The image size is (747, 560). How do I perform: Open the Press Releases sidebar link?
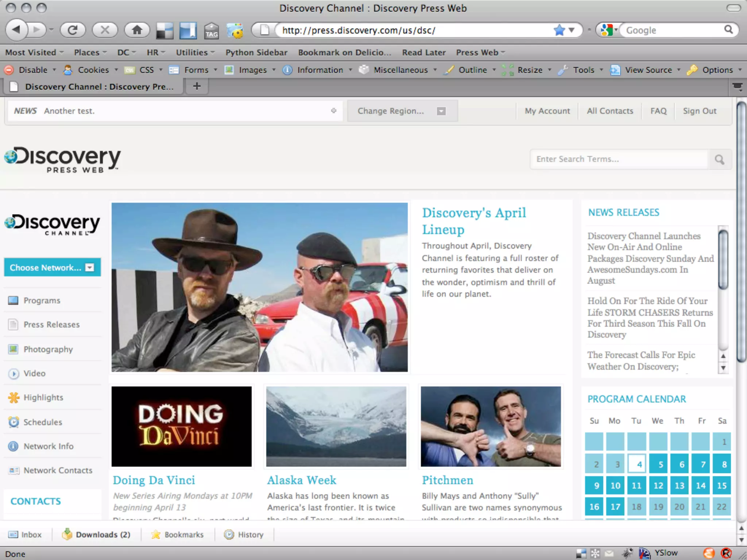coord(51,324)
